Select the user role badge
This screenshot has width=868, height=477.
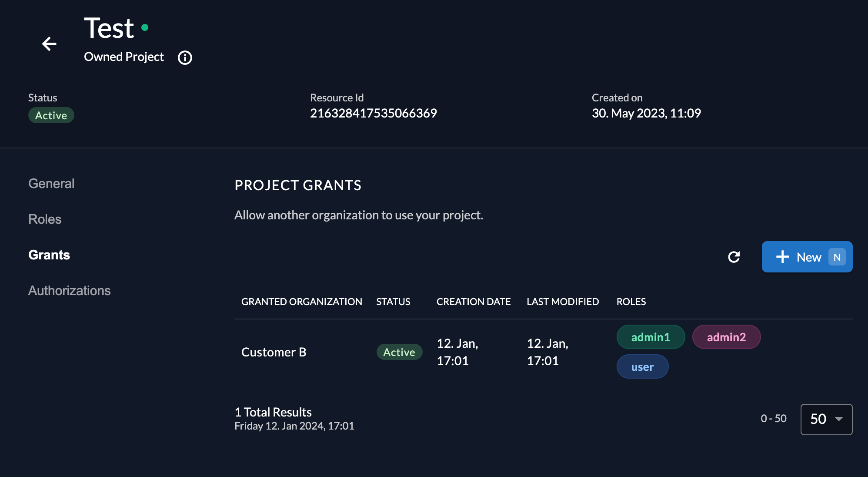pos(642,366)
